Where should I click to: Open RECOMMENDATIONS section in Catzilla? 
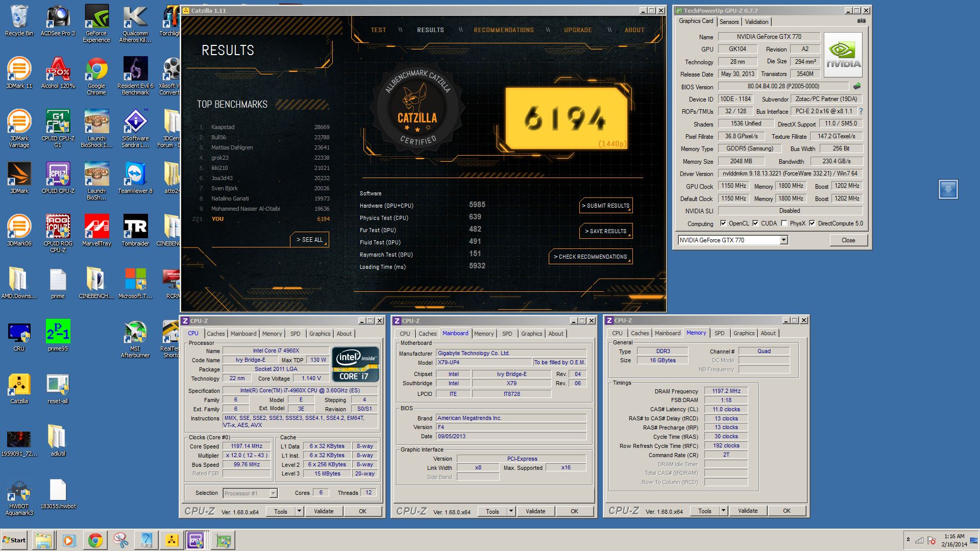[x=503, y=30]
